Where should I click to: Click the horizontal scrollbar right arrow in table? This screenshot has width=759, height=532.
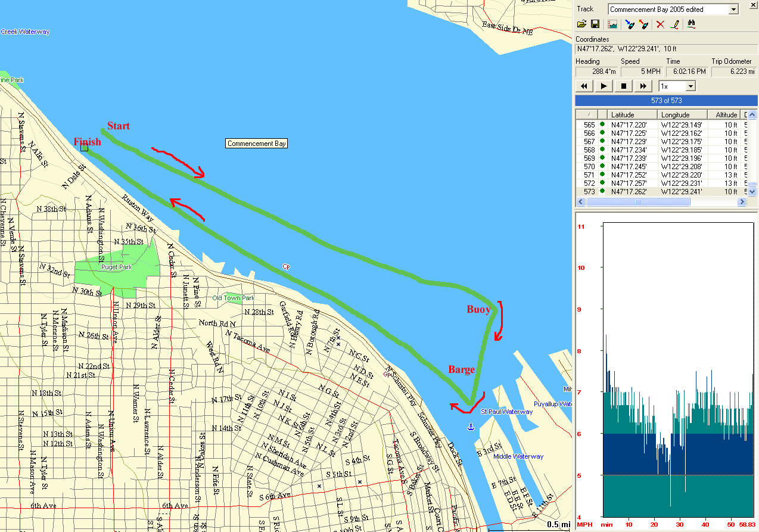pyautogui.click(x=742, y=202)
